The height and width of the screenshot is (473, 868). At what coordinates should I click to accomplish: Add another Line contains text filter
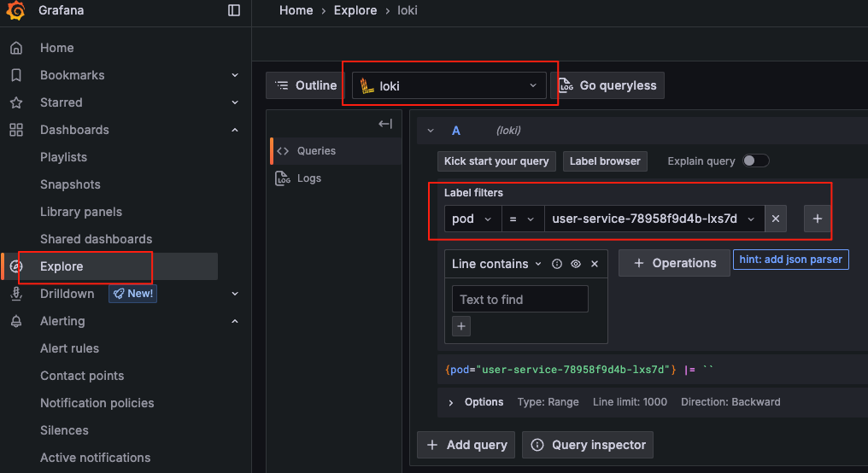coord(461,326)
